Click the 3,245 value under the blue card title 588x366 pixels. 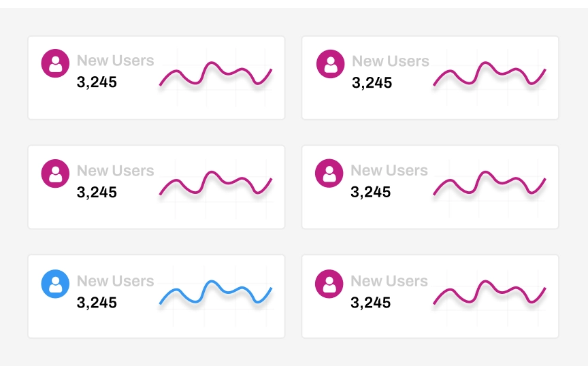[97, 303]
